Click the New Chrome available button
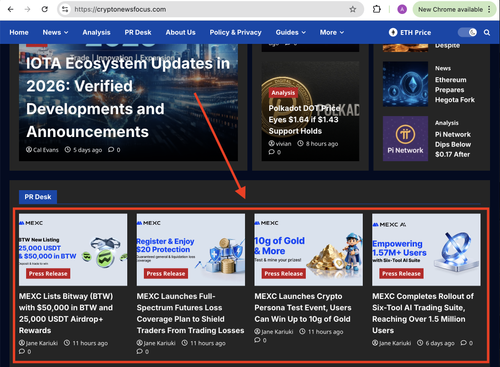 (451, 9)
